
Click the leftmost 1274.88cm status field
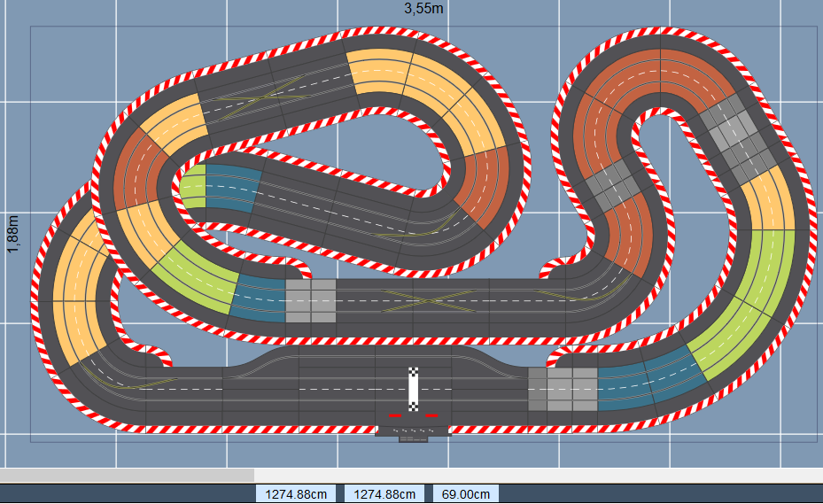[x=296, y=494]
